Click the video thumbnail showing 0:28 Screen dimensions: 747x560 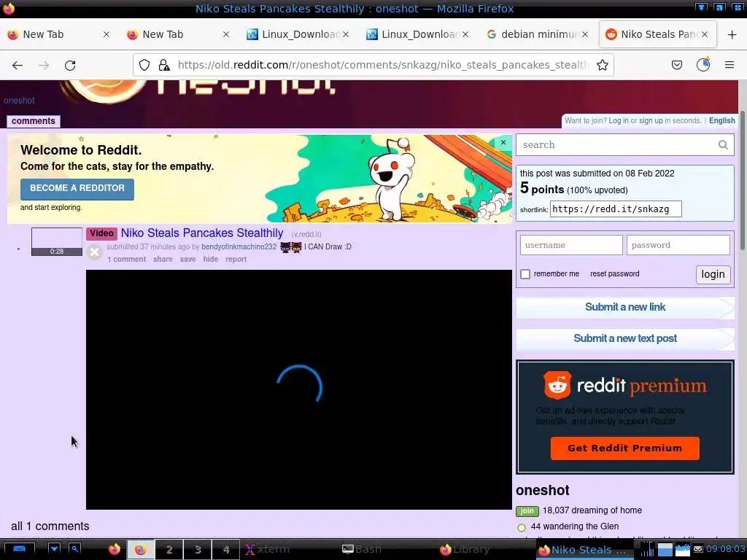[57, 242]
